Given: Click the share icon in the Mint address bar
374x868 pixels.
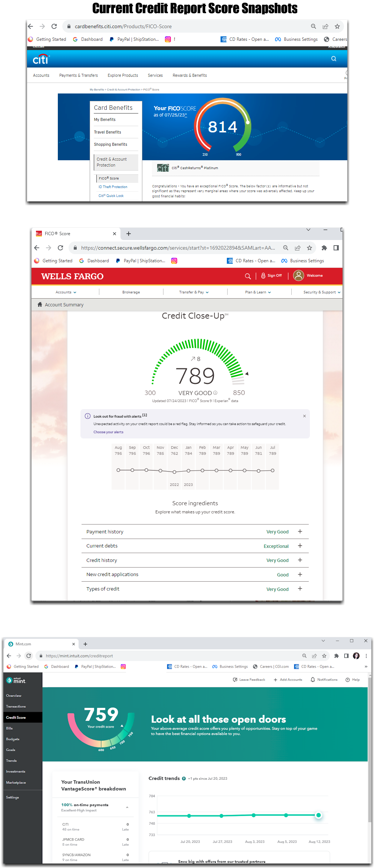Looking at the screenshot, I should [x=314, y=656].
